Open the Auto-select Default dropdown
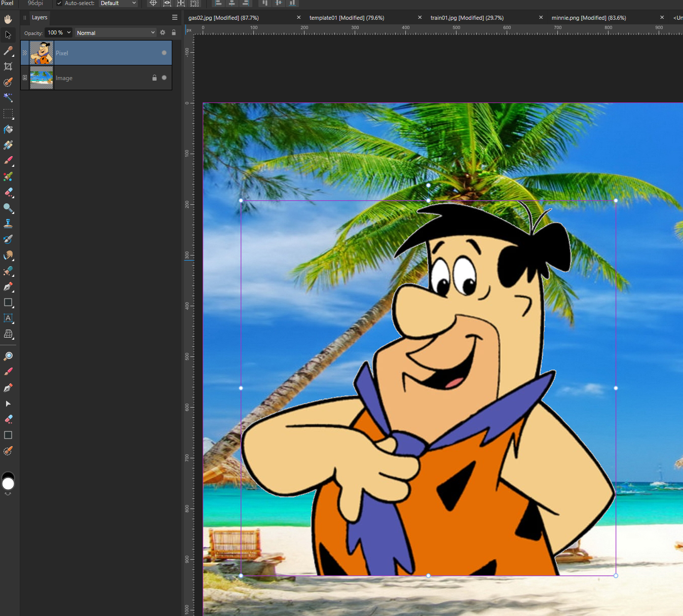683x616 pixels. (119, 3)
